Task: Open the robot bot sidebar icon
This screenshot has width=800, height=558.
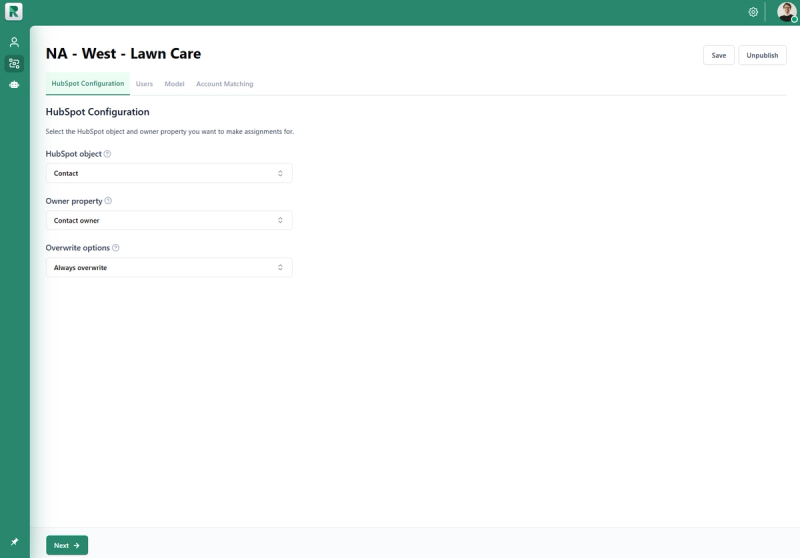Action: [x=14, y=85]
